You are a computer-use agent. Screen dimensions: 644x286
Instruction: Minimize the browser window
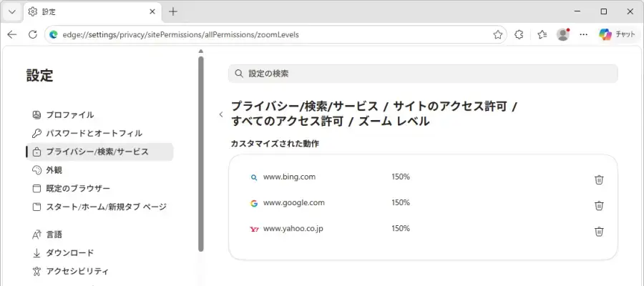tap(577, 12)
